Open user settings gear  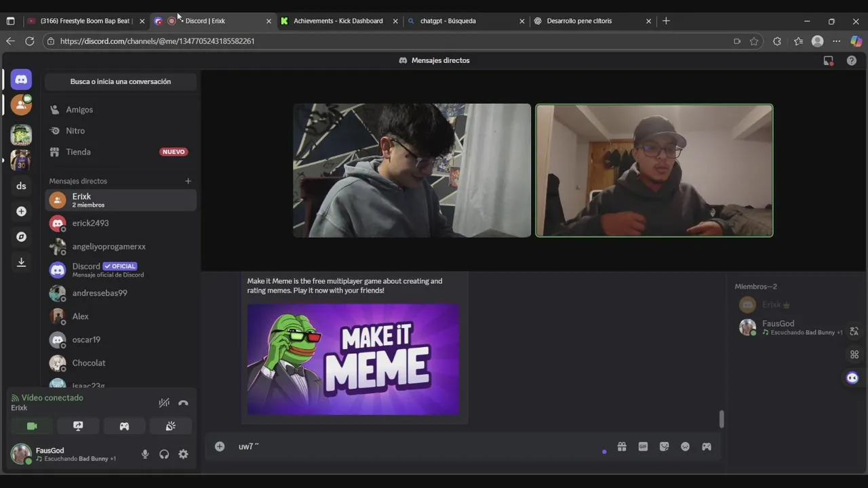[183, 454]
